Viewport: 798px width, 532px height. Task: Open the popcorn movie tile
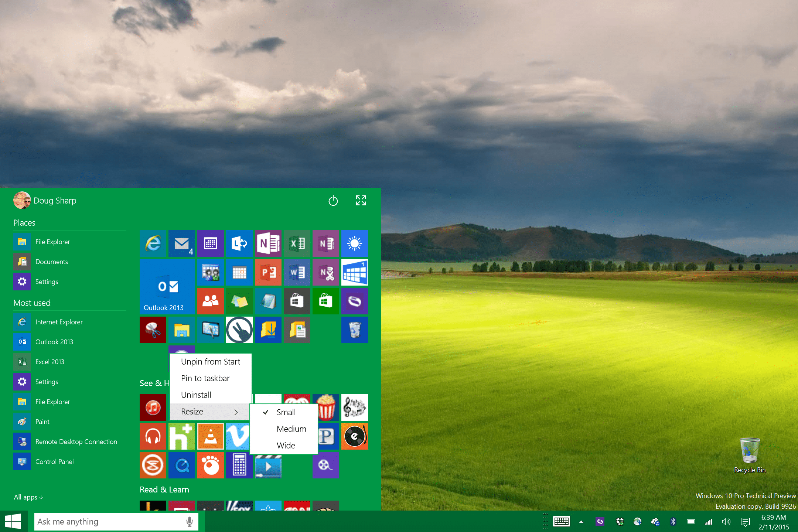(x=327, y=407)
